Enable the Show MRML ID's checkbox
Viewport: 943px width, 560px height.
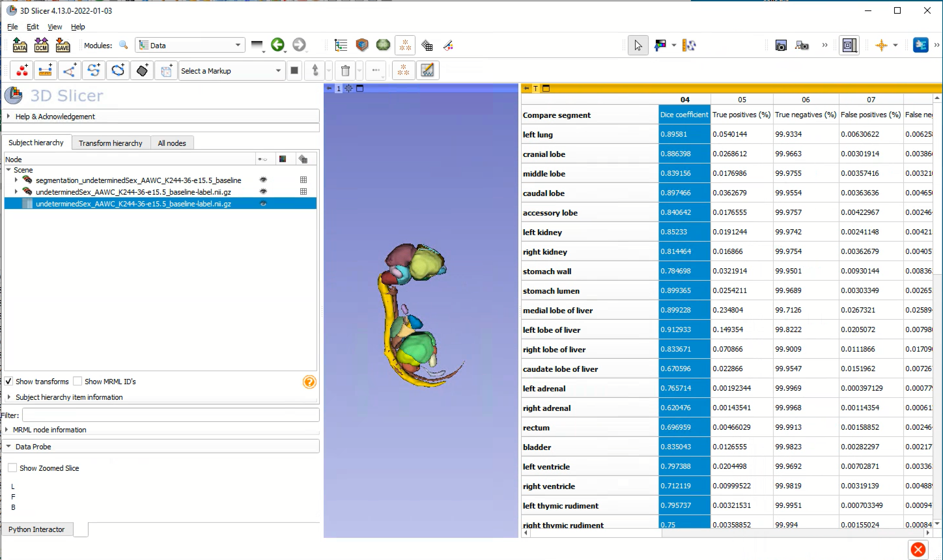(x=78, y=381)
